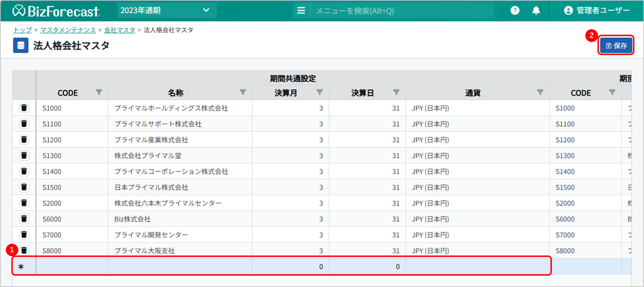Open the help question mark icon

tap(515, 11)
